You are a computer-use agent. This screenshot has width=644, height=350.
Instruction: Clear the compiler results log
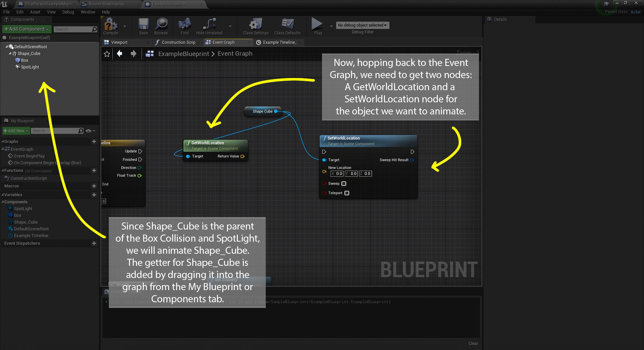[473, 344]
